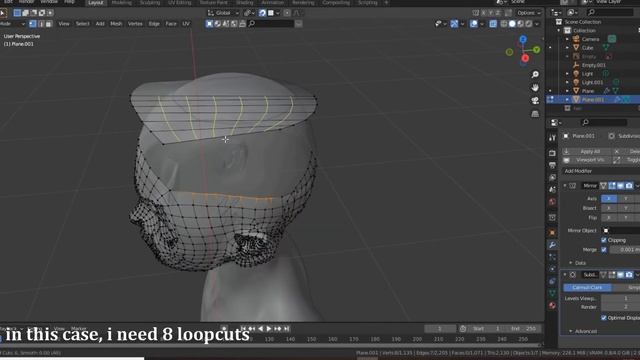Screen dimensions: 640x360
Task: Open the Physics properties icon
Action: (x=552, y=269)
